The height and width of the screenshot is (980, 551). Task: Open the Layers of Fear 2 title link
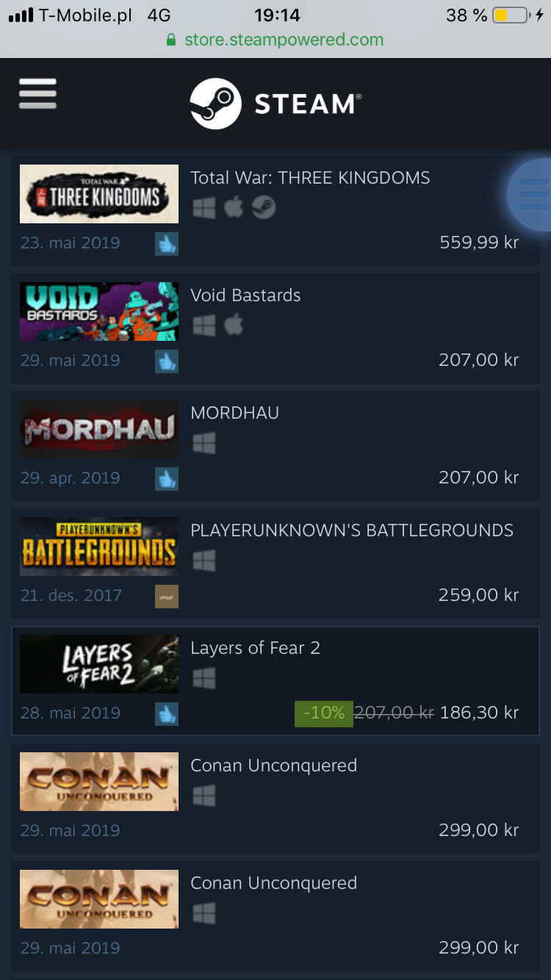255,648
